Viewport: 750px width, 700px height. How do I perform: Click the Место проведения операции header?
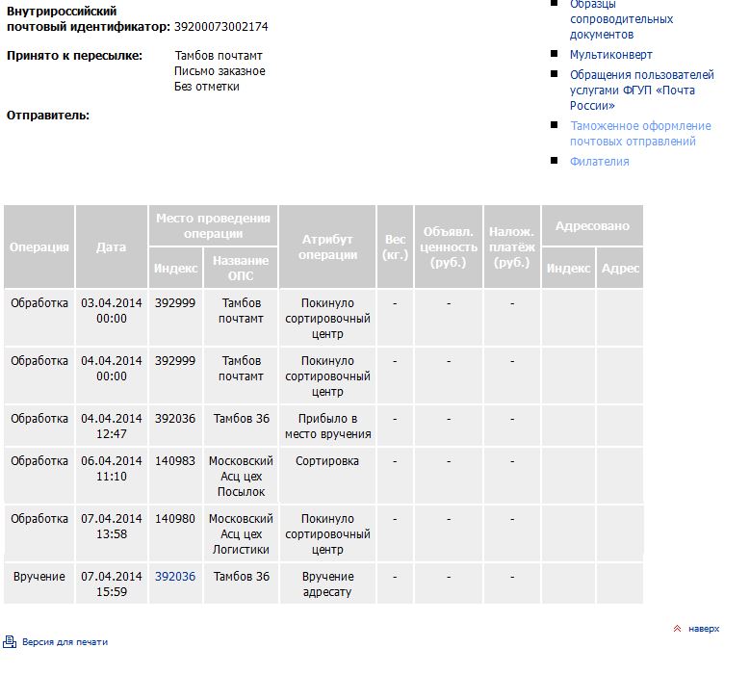(214, 226)
